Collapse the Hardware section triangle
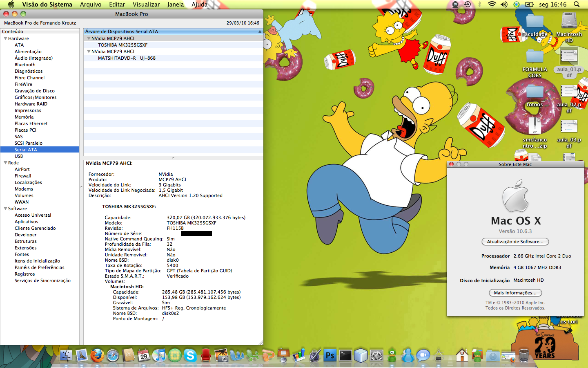Image resolution: width=588 pixels, height=368 pixels. pos(5,38)
